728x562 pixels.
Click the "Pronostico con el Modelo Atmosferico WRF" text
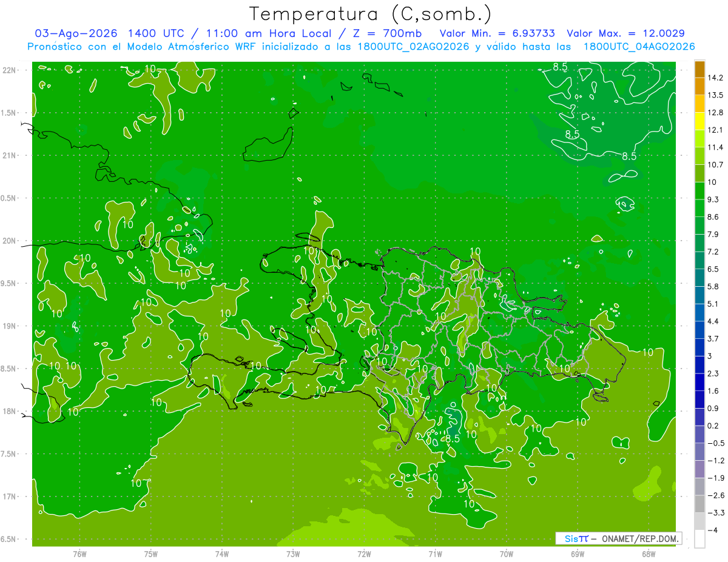(143, 47)
